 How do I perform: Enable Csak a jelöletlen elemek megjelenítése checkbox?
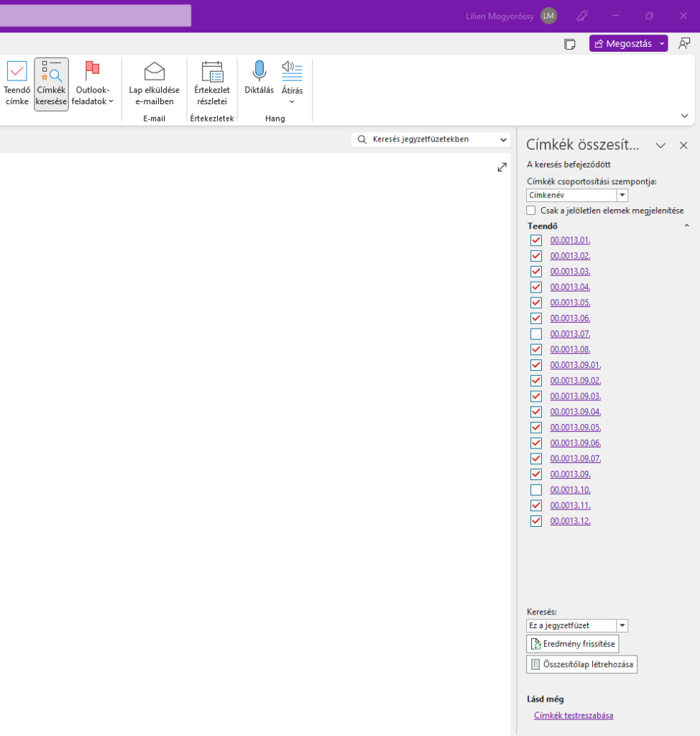[531, 211]
